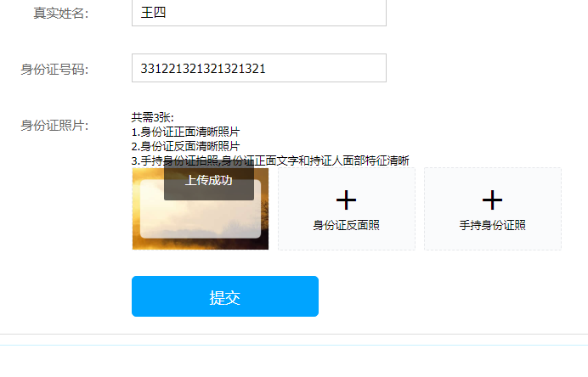The width and height of the screenshot is (588, 377).
Task: Click the number 331221321321321321 in the field
Action: tap(203, 69)
